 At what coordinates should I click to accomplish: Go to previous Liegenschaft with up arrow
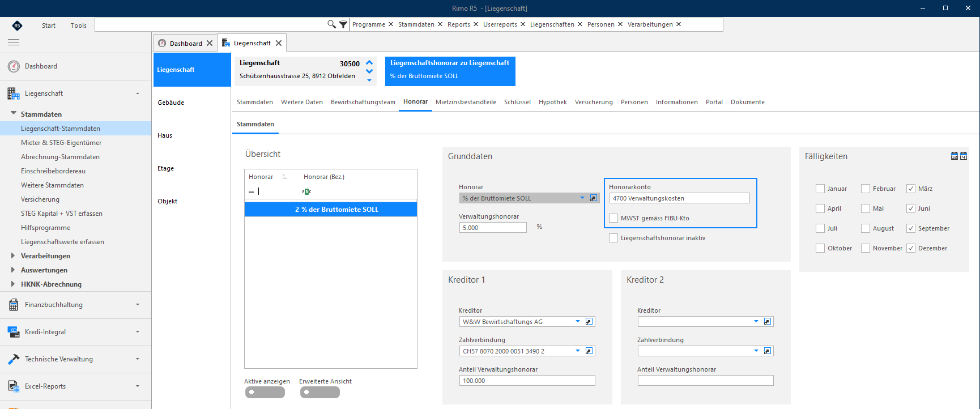pyautogui.click(x=369, y=62)
